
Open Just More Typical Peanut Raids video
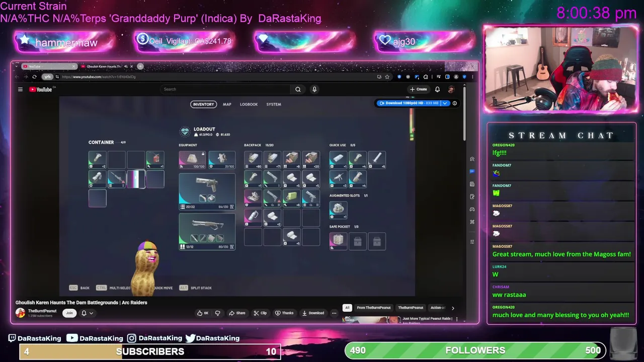[427, 319]
